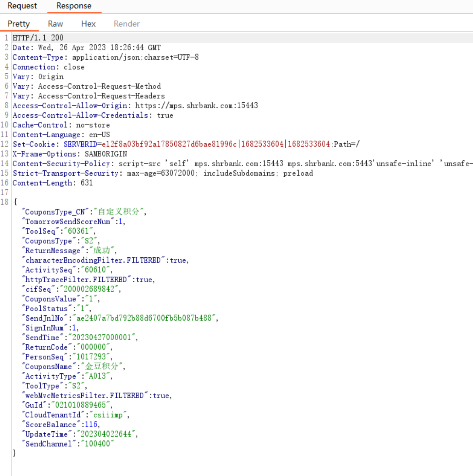Switch to Raw view tab
This screenshot has width=473, height=476.
point(55,24)
